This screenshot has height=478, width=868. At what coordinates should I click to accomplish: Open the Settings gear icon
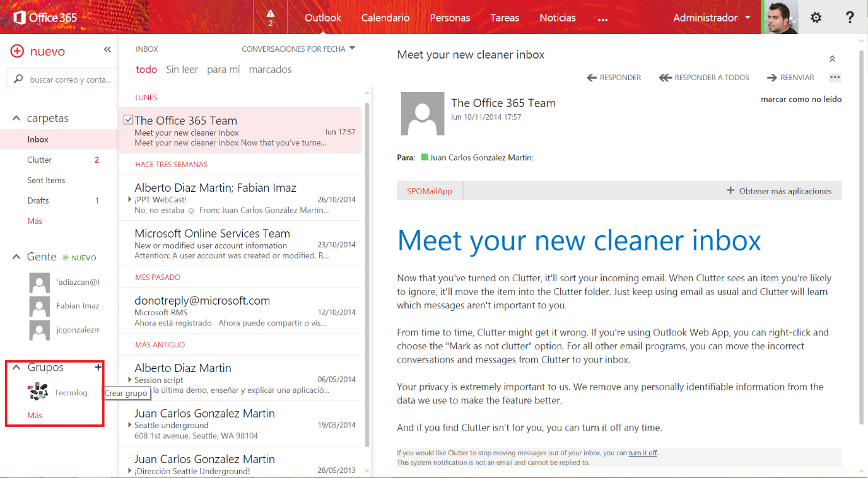pyautogui.click(x=816, y=17)
